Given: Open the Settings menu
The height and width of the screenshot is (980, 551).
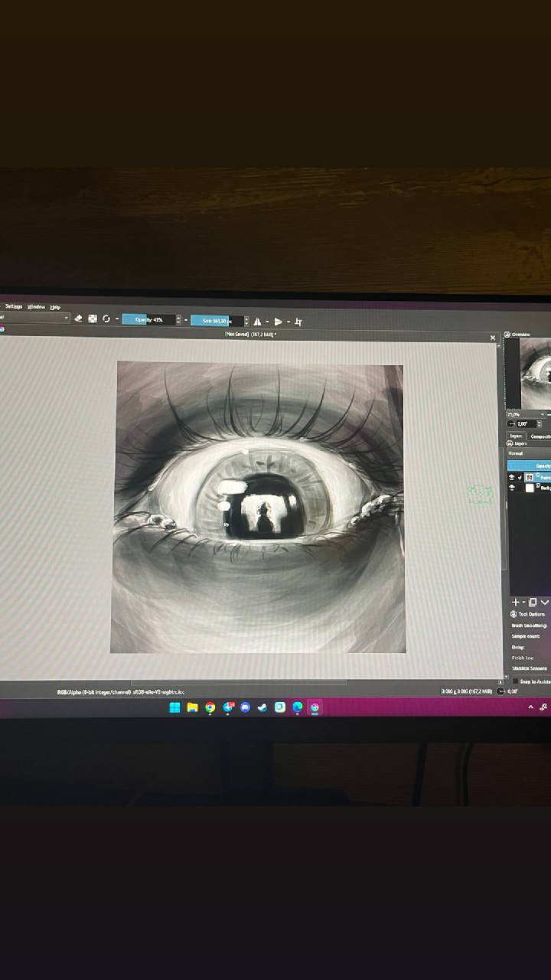Looking at the screenshot, I should (14, 306).
